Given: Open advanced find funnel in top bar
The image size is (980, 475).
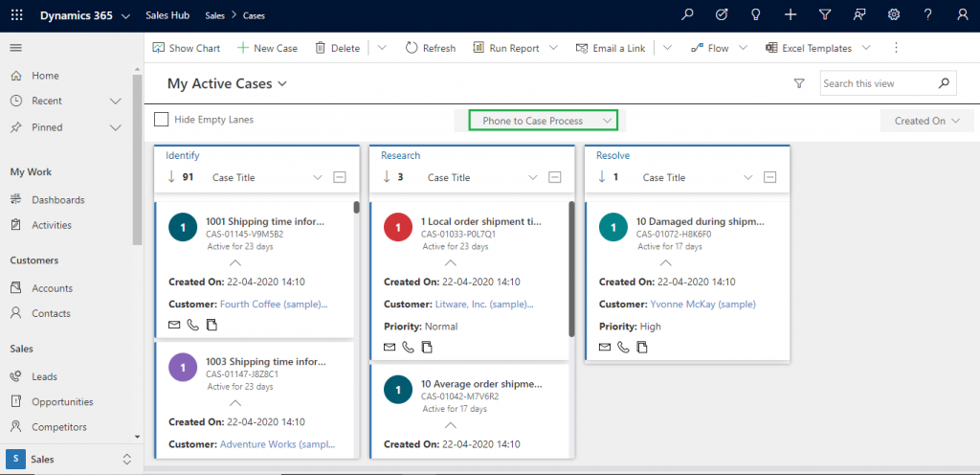Looking at the screenshot, I should [825, 15].
